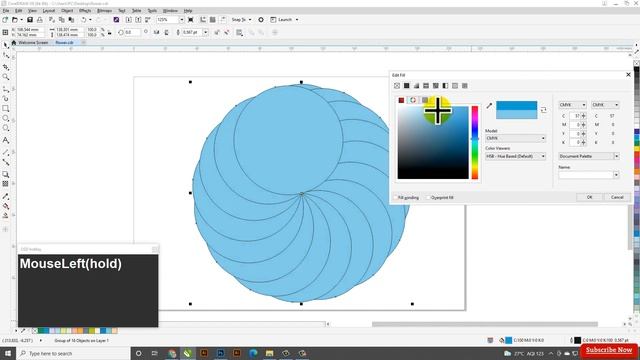Open the File menu

6,11
